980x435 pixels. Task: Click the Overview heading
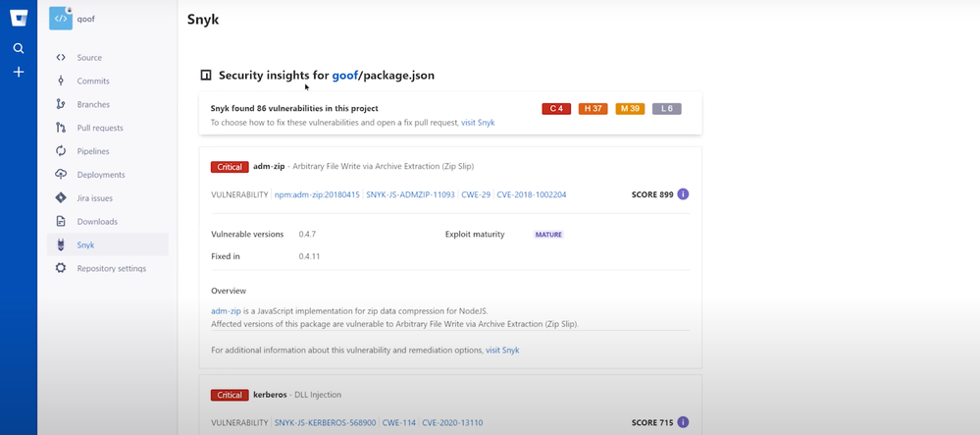(x=229, y=291)
